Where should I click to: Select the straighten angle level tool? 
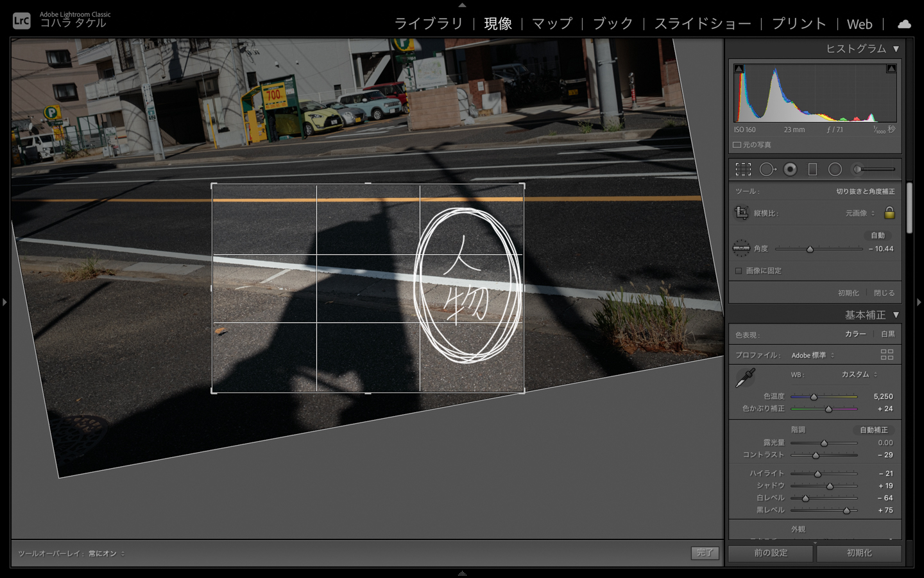pyautogui.click(x=741, y=248)
